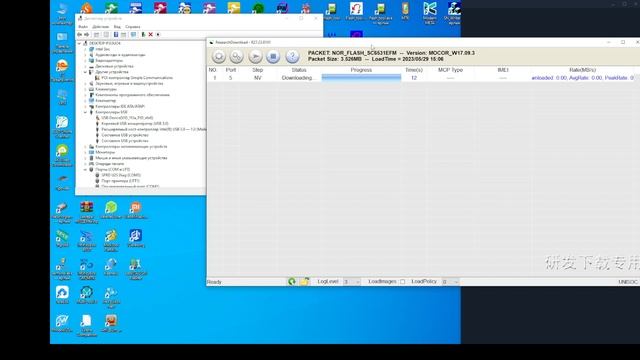Viewport: 640px width, 360px height.
Task: Collapse the Другие устройства category
Action: 86,72
